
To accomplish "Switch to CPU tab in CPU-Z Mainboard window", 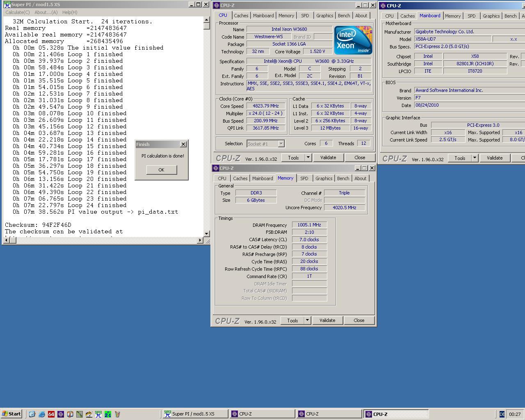I will click(389, 16).
